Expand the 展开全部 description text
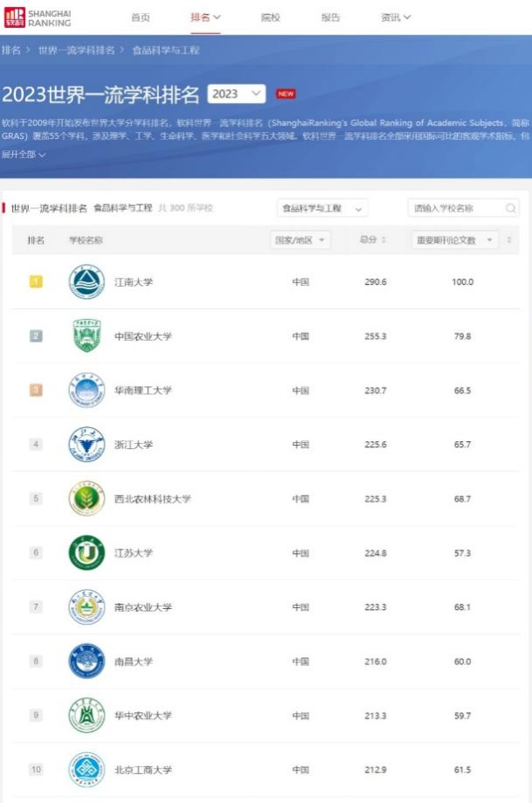The width and height of the screenshot is (532, 803). pos(24,155)
